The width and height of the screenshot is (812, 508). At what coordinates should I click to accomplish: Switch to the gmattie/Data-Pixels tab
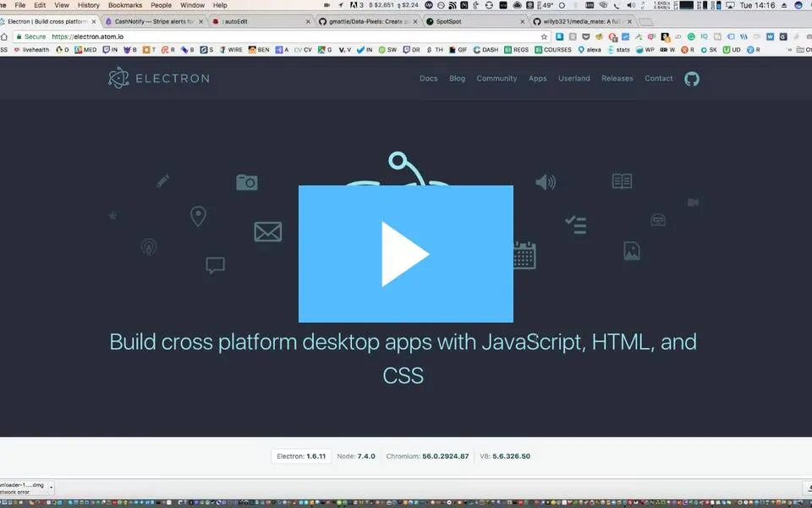click(368, 22)
